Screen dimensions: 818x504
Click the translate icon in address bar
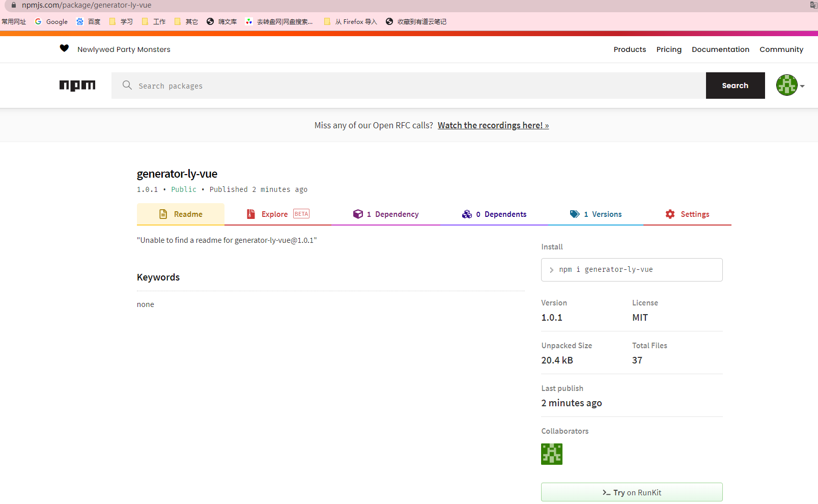(x=813, y=5)
